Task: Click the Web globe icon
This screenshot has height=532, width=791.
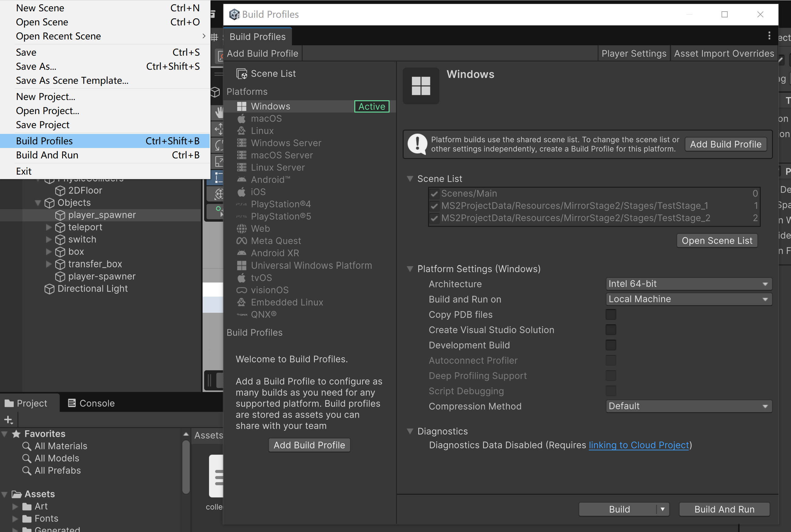Action: tap(241, 229)
